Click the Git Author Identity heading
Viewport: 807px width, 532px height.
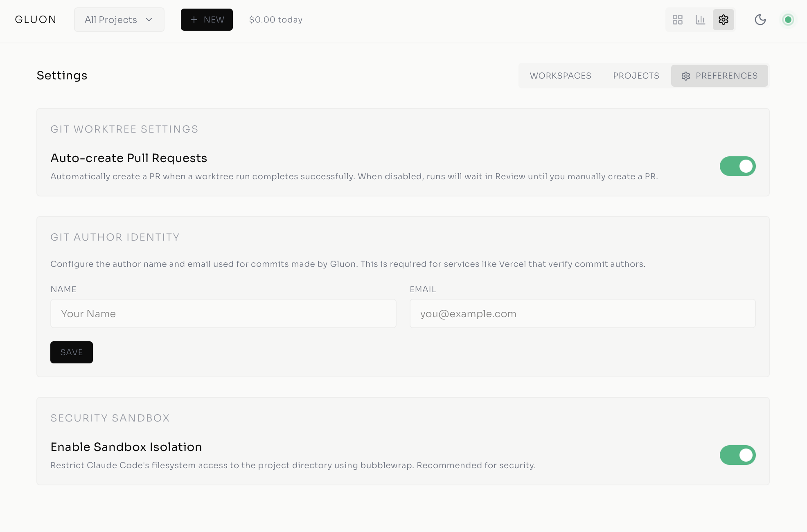click(115, 237)
